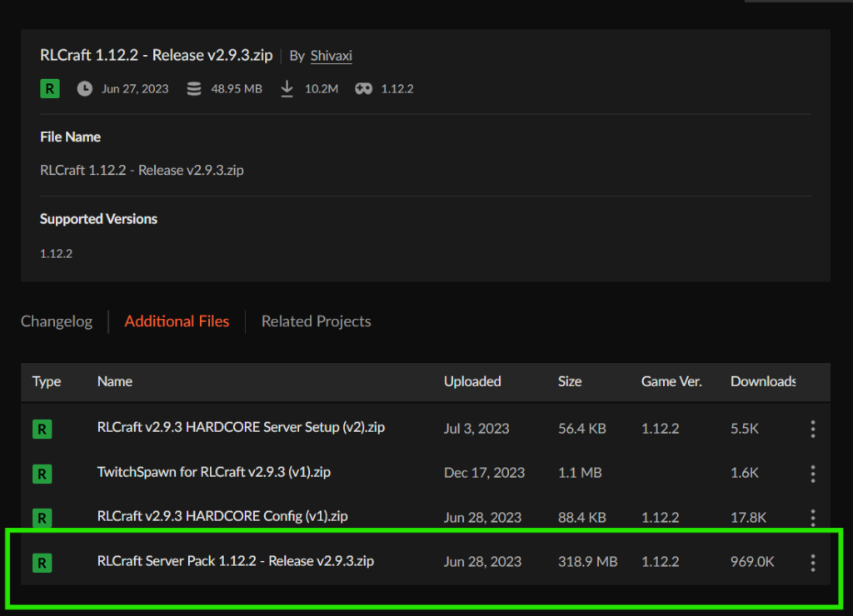Sort table by Uploaded column header
This screenshot has width=853, height=616.
click(x=472, y=381)
